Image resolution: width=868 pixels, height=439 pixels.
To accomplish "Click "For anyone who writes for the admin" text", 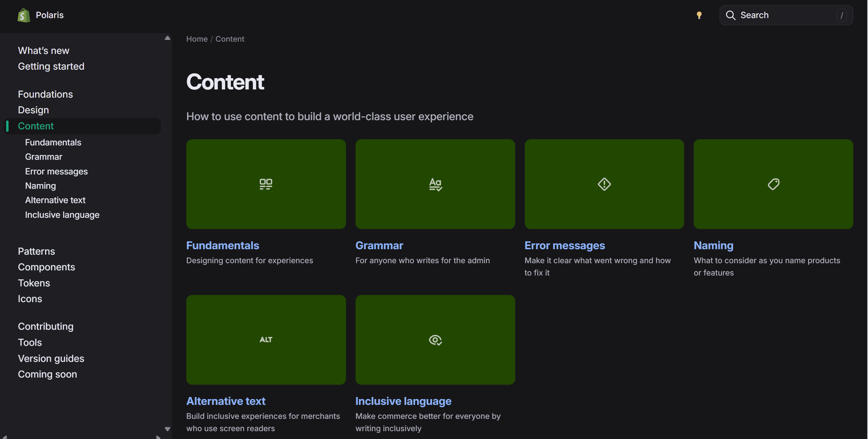I will 423,260.
